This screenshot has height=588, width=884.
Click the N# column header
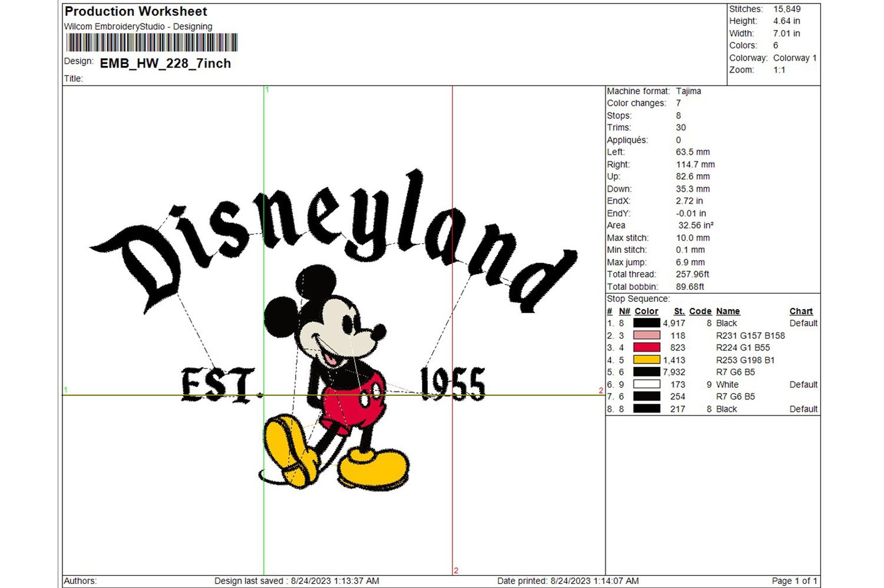pos(625,311)
